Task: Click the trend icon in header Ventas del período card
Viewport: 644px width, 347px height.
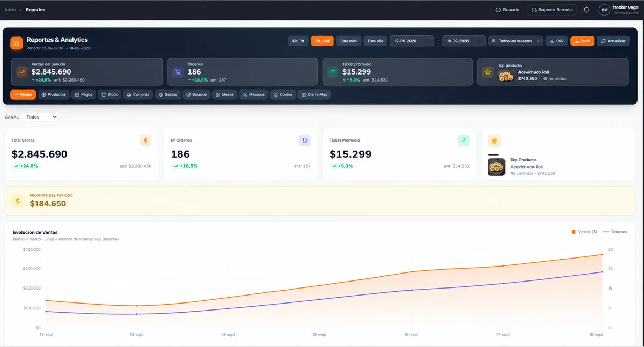Action: tap(22, 71)
